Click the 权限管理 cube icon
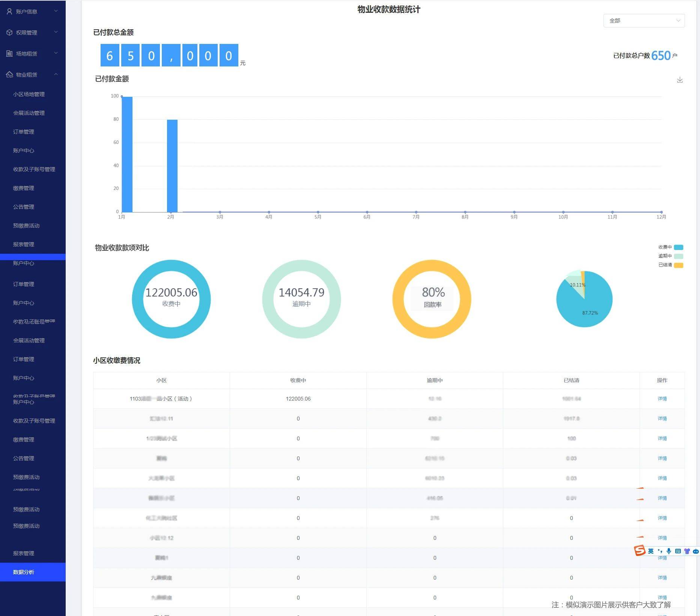The width and height of the screenshot is (700, 616). [9, 33]
